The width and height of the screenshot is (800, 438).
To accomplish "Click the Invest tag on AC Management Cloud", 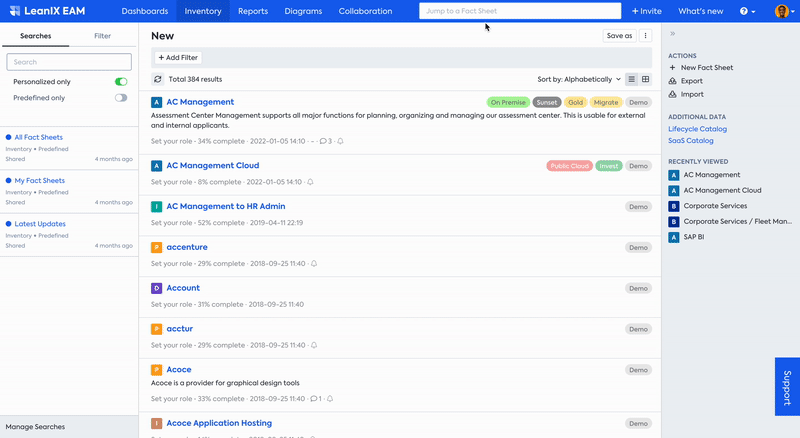I will [x=609, y=166].
